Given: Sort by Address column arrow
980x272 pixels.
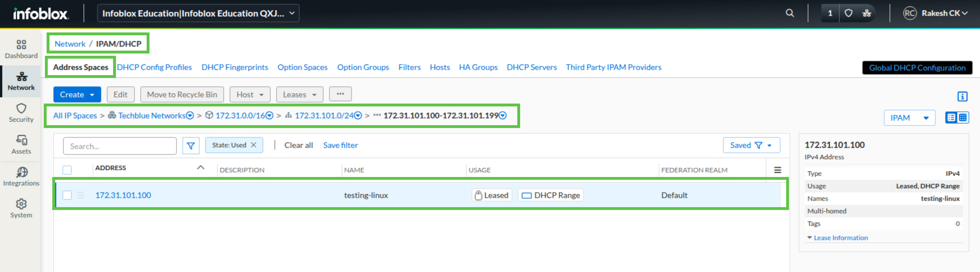Looking at the screenshot, I should coord(200,168).
